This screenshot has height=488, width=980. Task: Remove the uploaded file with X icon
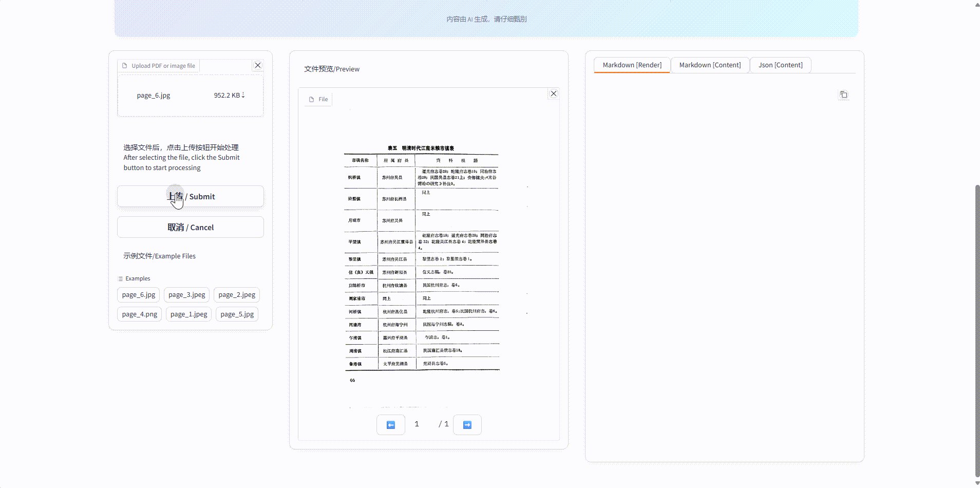pos(258,65)
